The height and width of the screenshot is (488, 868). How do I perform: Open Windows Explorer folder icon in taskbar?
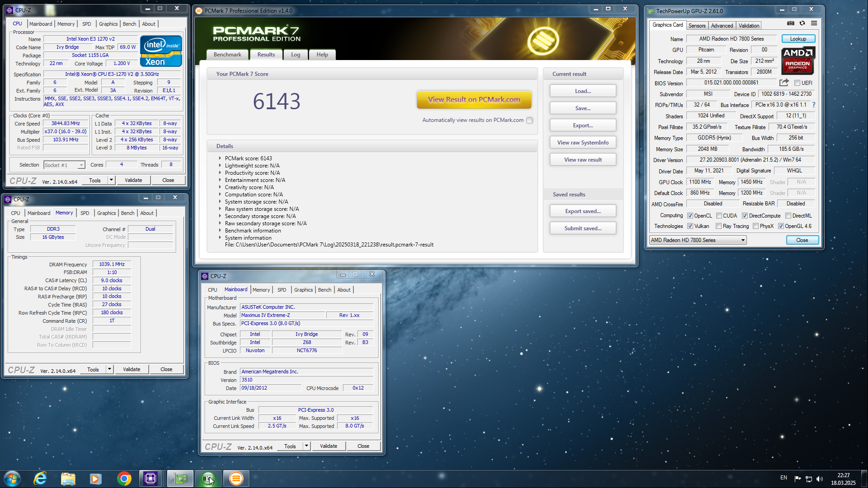click(68, 479)
